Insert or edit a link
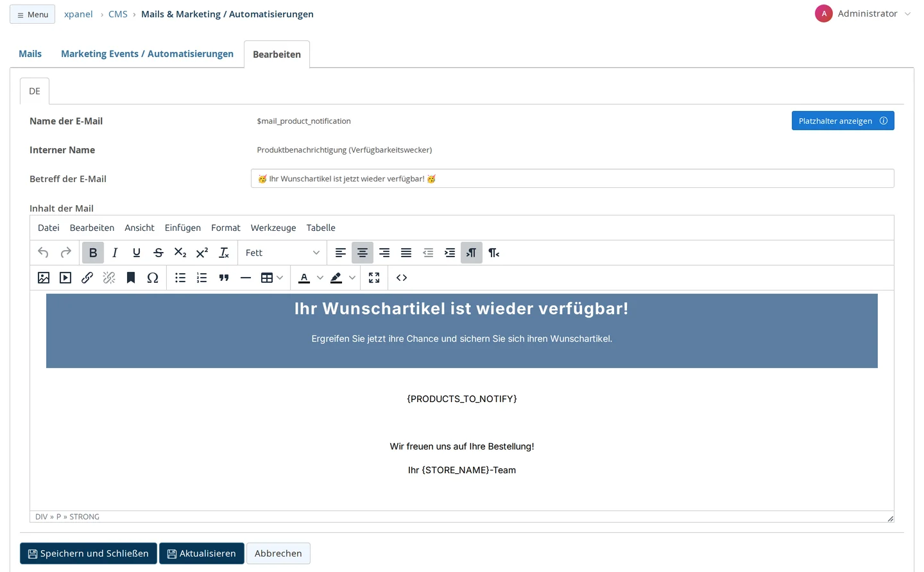 tap(87, 278)
